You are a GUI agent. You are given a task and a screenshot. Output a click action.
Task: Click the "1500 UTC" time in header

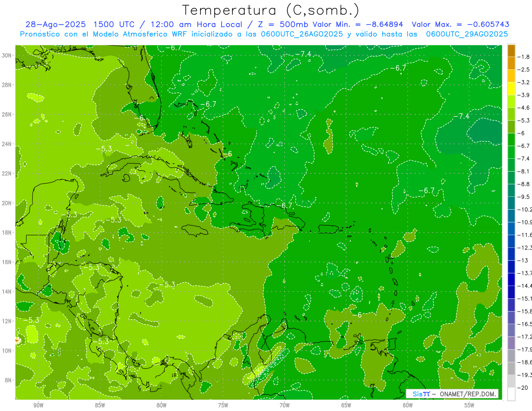(x=113, y=24)
